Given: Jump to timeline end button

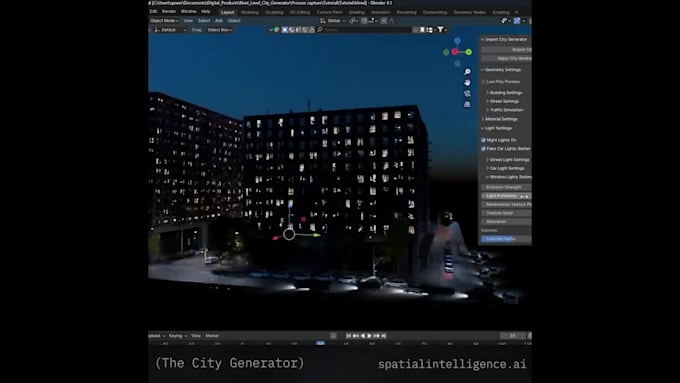Looking at the screenshot, I should 384,336.
